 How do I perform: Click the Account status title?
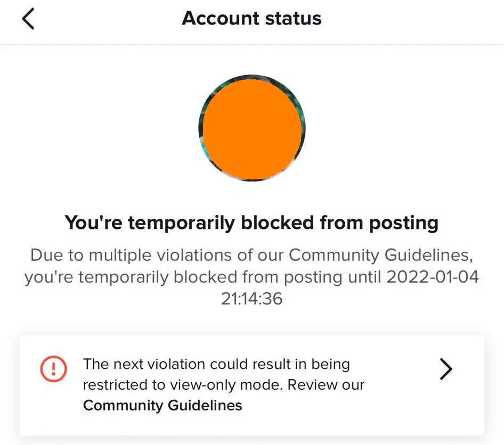click(251, 19)
